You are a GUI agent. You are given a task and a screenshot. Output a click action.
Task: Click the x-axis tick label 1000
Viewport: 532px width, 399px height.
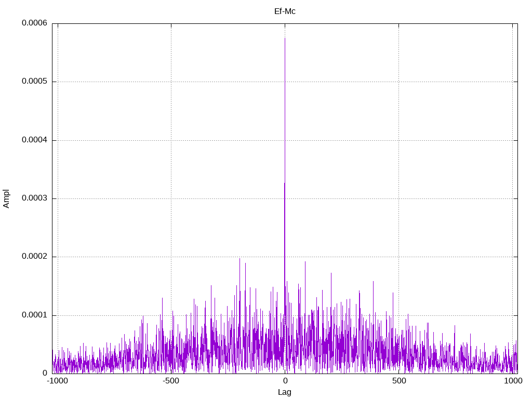pyautogui.click(x=513, y=381)
